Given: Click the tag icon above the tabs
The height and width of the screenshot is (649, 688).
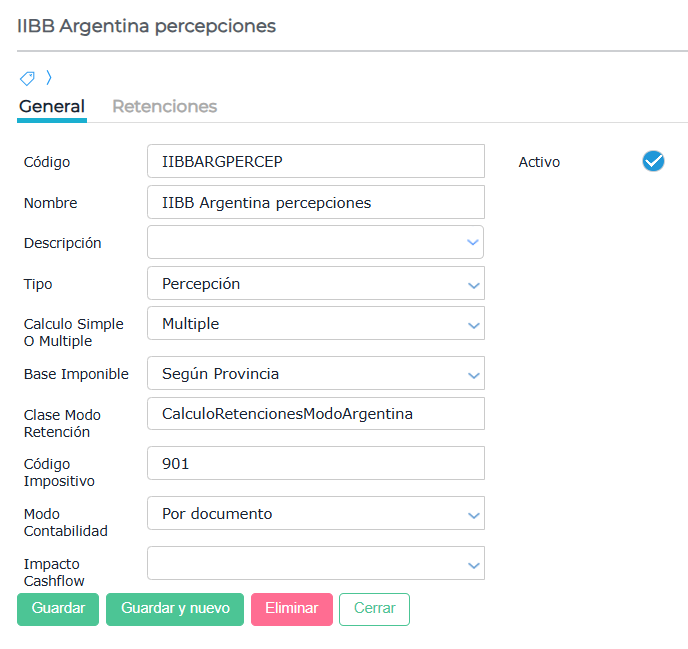Looking at the screenshot, I should tap(27, 78).
